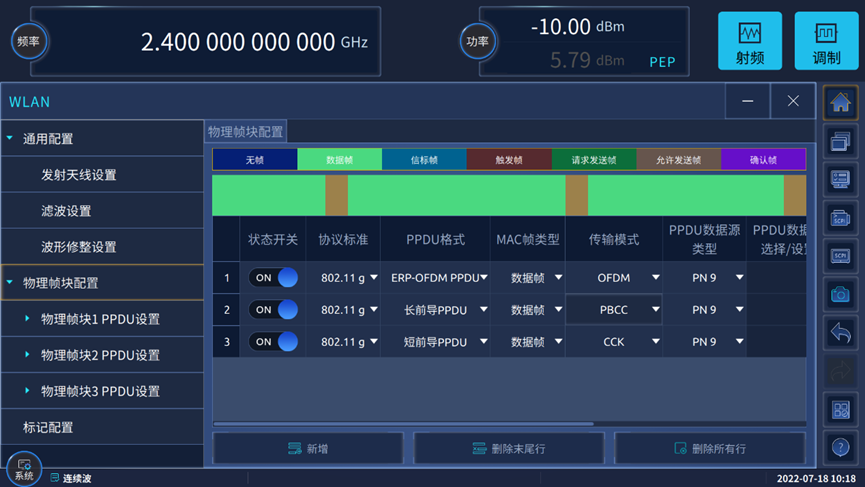Viewport: 865px width, 487px height.
Task: Open the 长前导PPDU format dropdown
Action: [435, 309]
